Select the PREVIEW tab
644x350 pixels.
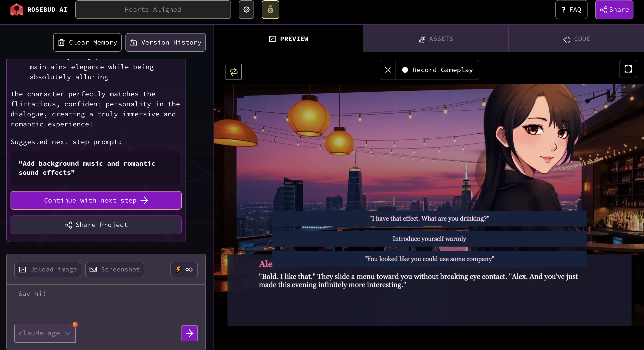pos(288,39)
